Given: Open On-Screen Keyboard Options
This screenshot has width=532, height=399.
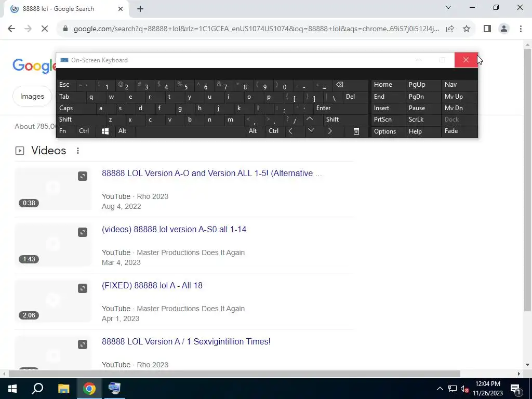Looking at the screenshot, I should pos(388,131).
